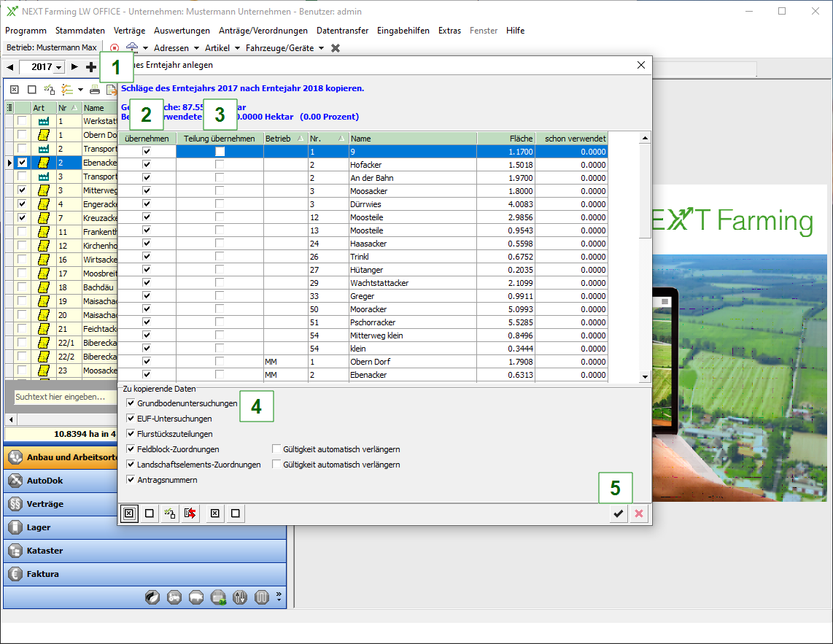833x644 pixels.
Task: Enable validity extension for Feldblock-Zuordnungen
Action: pos(276,449)
